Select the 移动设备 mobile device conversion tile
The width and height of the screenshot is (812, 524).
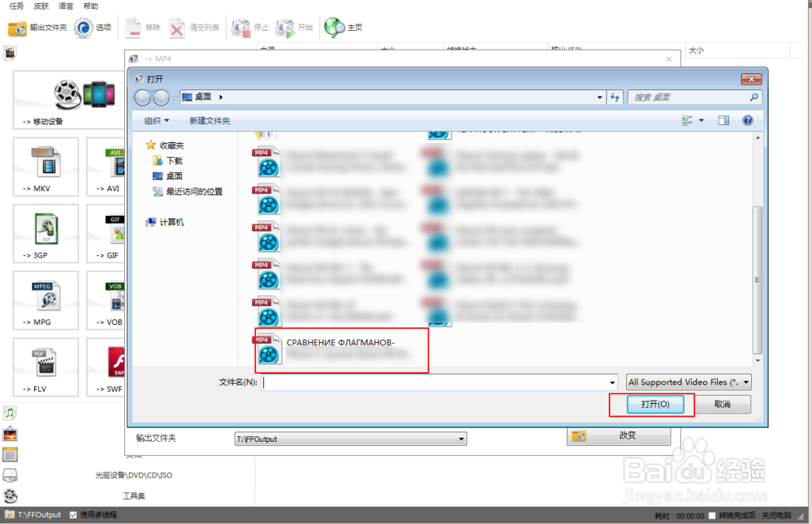pyautogui.click(x=68, y=100)
